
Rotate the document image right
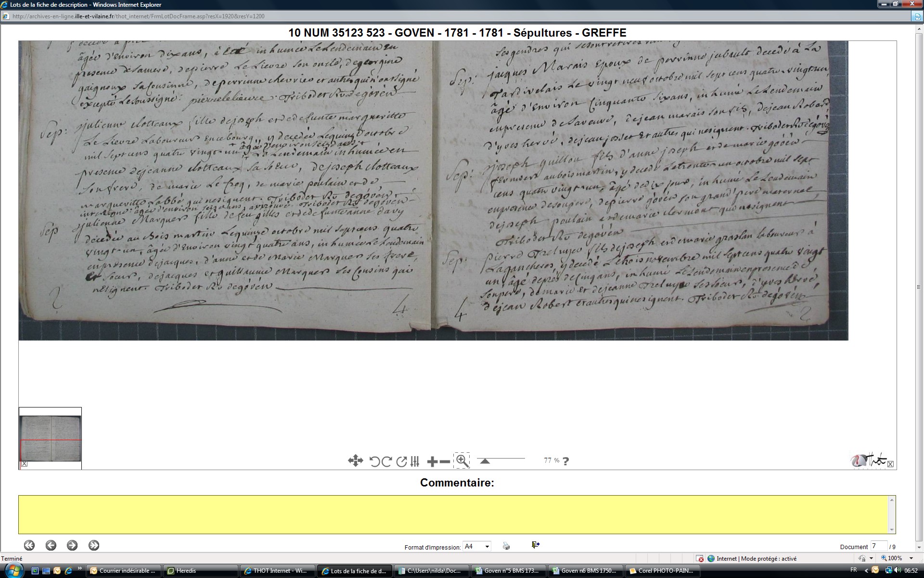pos(386,461)
